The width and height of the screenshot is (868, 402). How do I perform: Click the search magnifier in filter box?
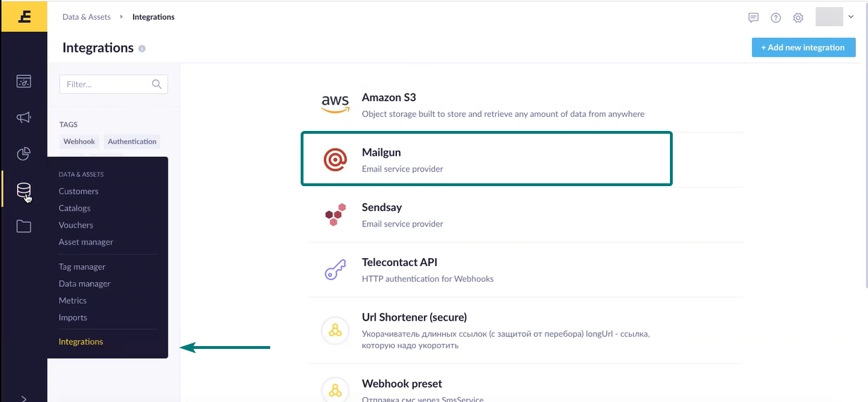click(157, 84)
